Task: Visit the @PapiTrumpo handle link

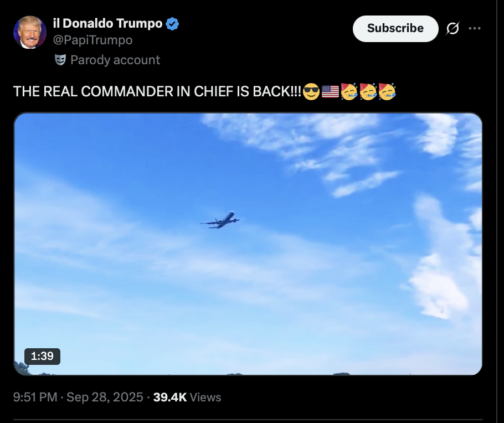Action: pyautogui.click(x=92, y=40)
